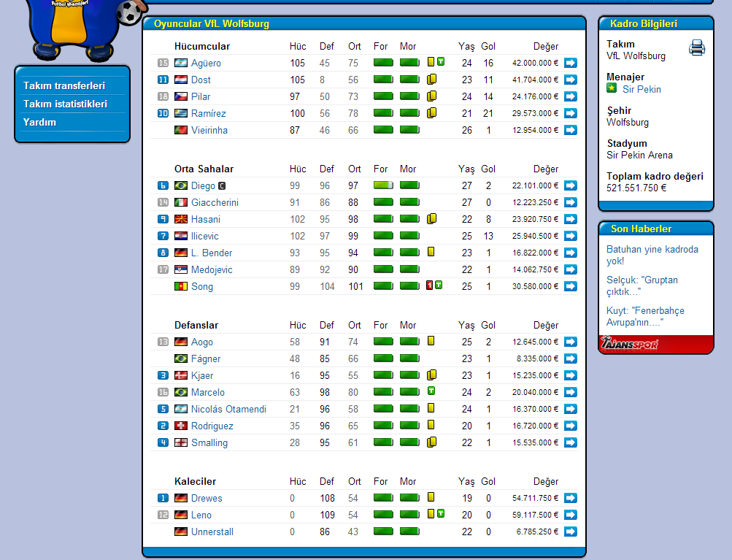The height and width of the screenshot is (560, 732).
Task: Open player Pilar's profile link
Action: point(201,96)
